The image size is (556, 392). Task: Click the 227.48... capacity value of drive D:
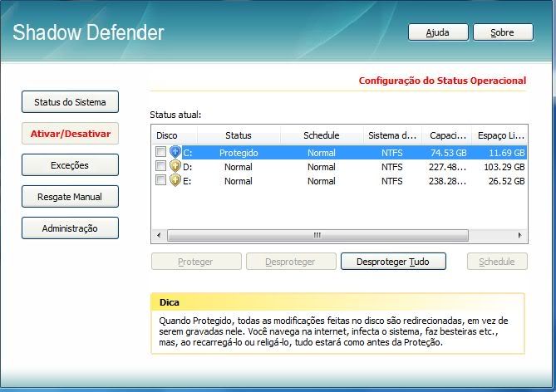tap(447, 167)
